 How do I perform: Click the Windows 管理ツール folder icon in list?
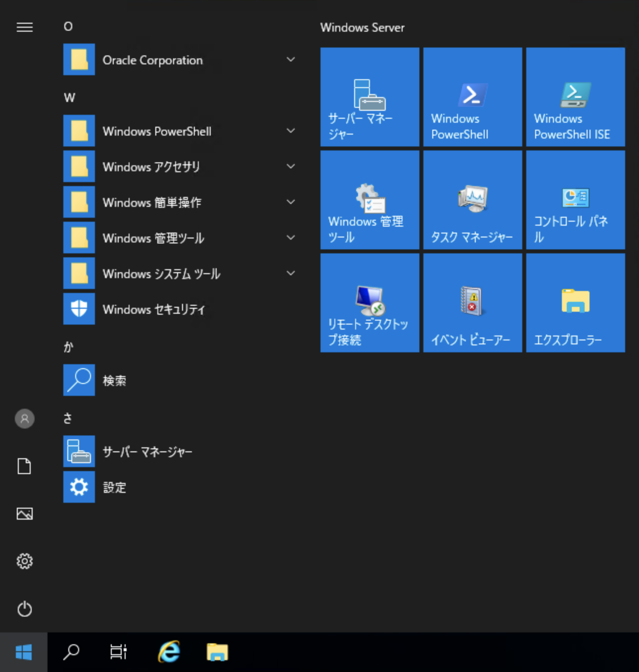79,238
